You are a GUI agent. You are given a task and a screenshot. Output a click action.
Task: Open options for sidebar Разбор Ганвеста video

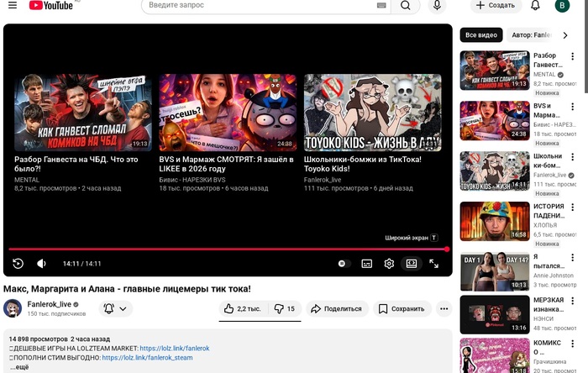(x=572, y=56)
